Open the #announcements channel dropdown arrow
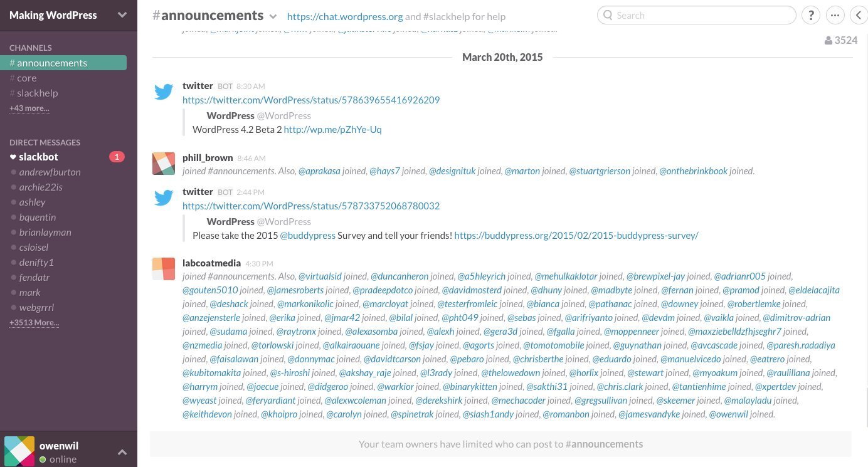Image resolution: width=868 pixels, height=467 pixels. pos(273,16)
